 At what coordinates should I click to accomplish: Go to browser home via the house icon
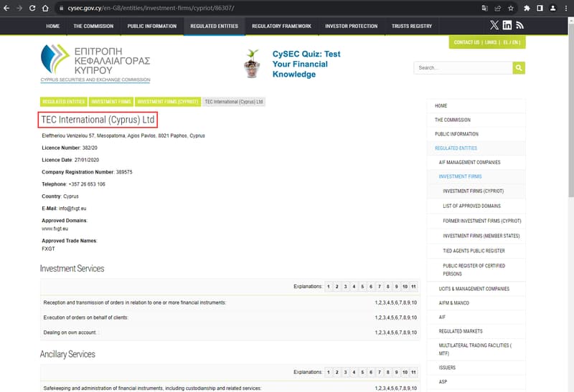[x=46, y=8]
